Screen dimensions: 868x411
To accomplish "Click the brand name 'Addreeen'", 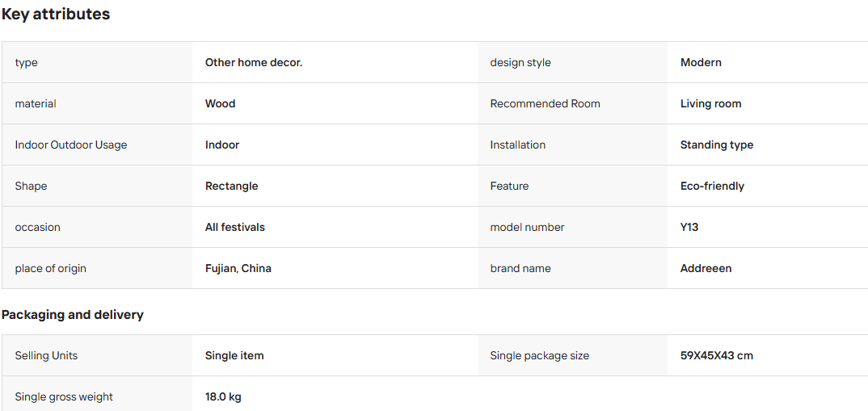I will pos(706,268).
